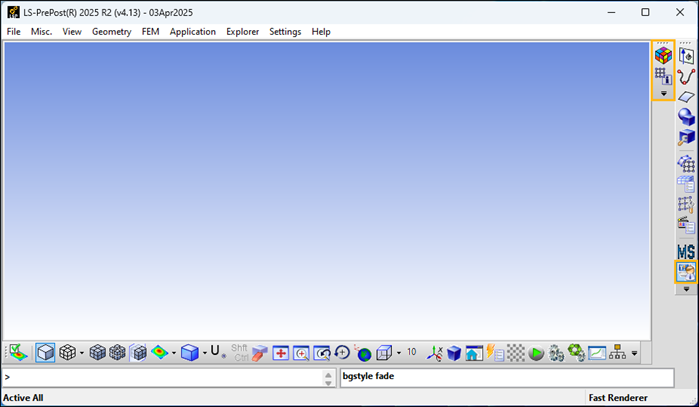
Task: Toggle the mesh cube with blue outline
Action: (x=138, y=353)
